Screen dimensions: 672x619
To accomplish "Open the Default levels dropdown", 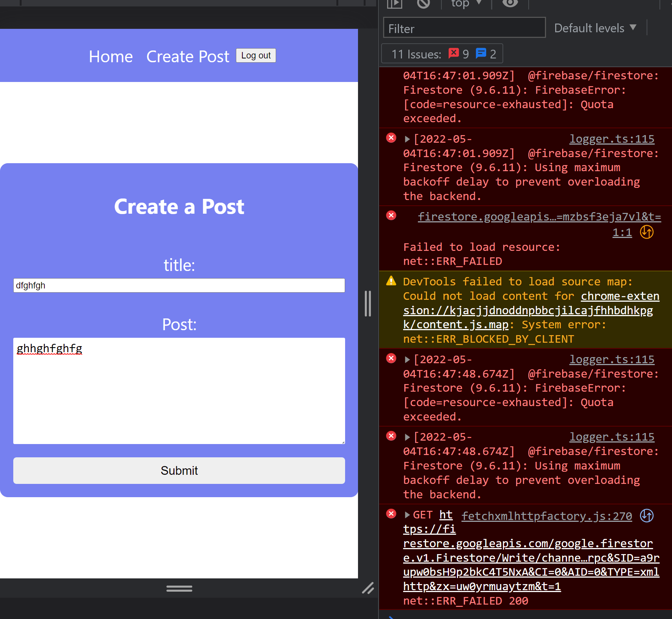I will pos(595,28).
